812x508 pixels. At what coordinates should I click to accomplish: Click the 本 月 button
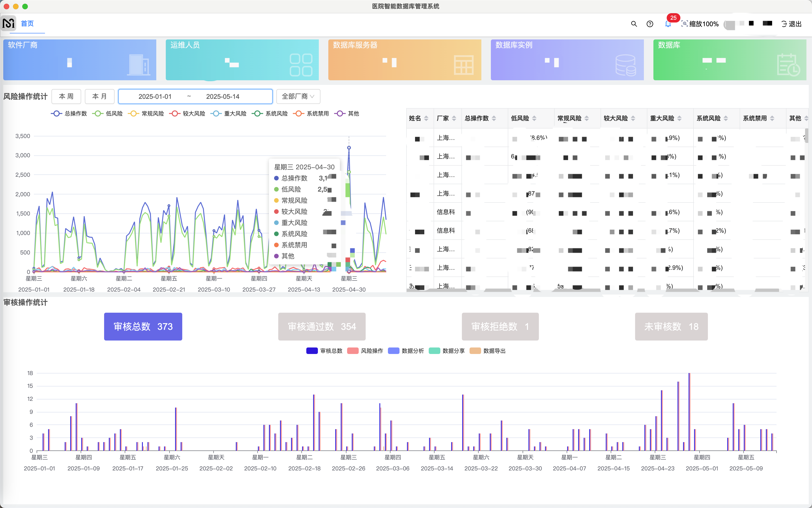99,96
